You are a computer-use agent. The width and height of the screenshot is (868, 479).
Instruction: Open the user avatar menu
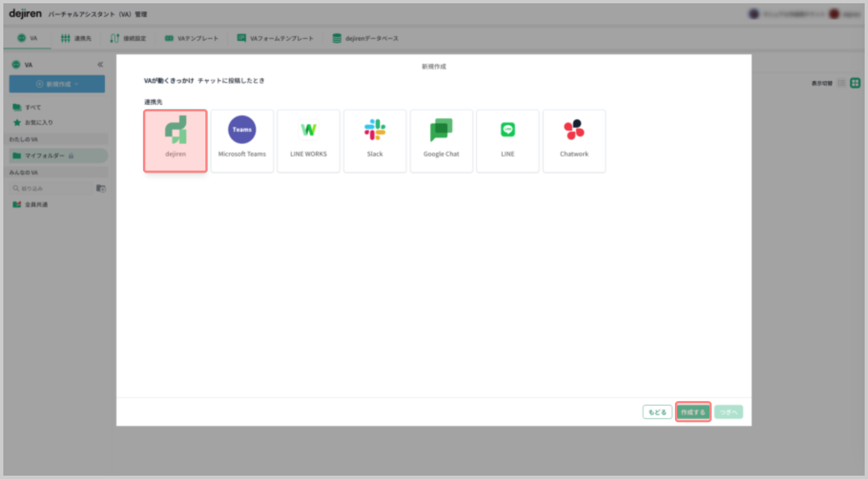tap(834, 14)
